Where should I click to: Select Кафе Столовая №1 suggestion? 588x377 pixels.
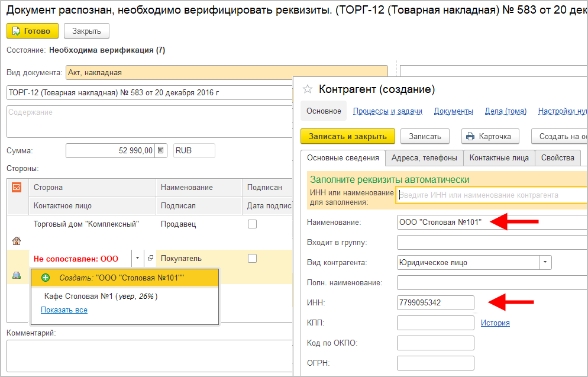pos(101,297)
